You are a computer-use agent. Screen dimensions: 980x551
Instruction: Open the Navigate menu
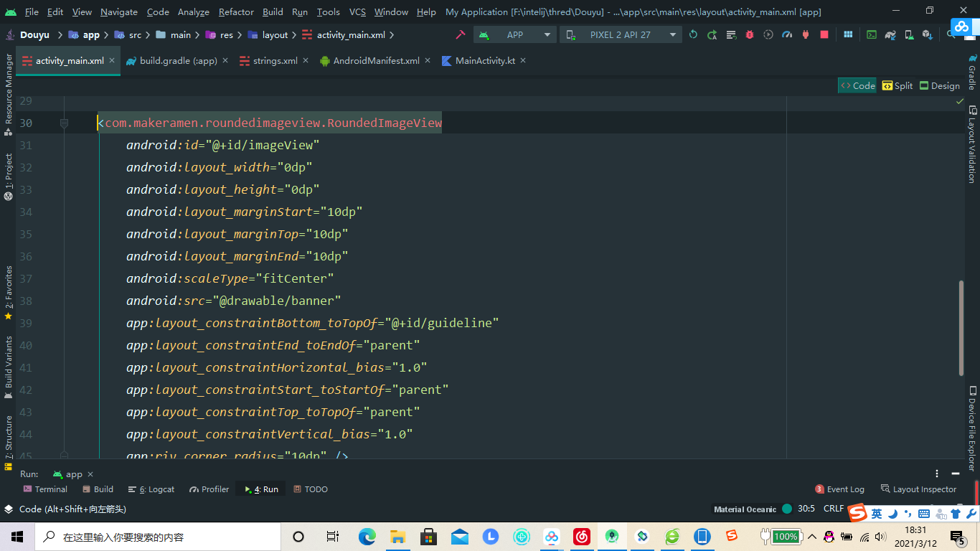click(x=119, y=11)
